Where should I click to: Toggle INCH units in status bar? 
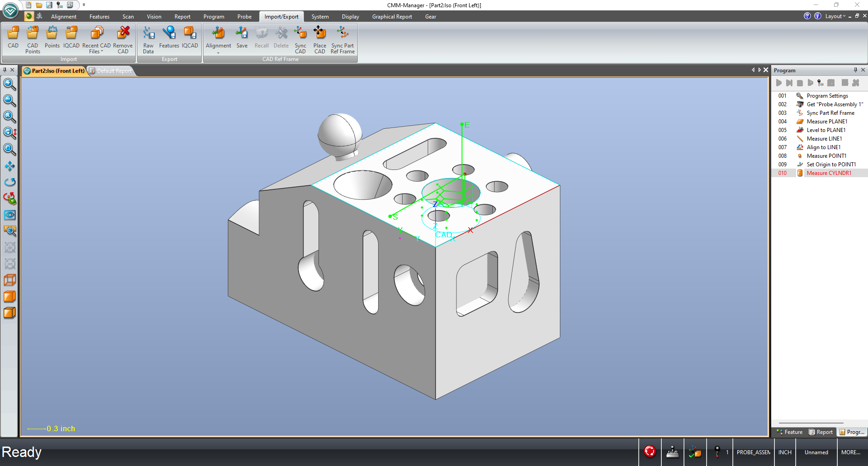(785, 452)
